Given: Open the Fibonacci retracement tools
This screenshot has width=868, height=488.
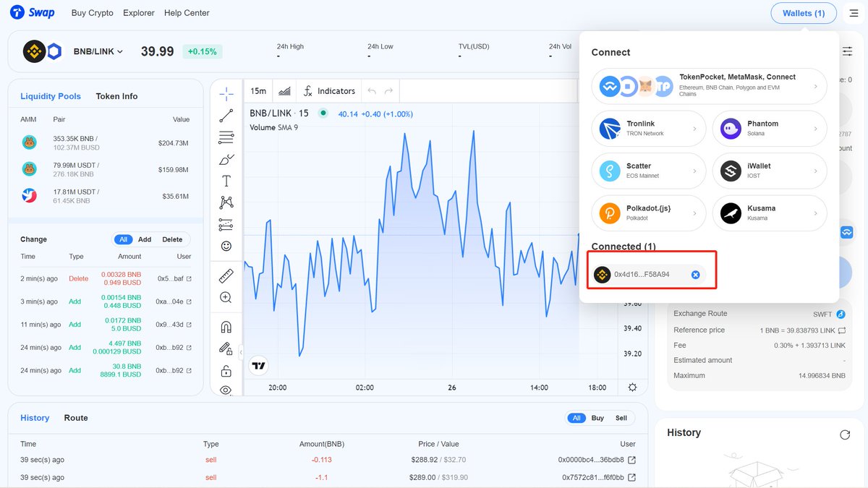Looking at the screenshot, I should [x=226, y=137].
